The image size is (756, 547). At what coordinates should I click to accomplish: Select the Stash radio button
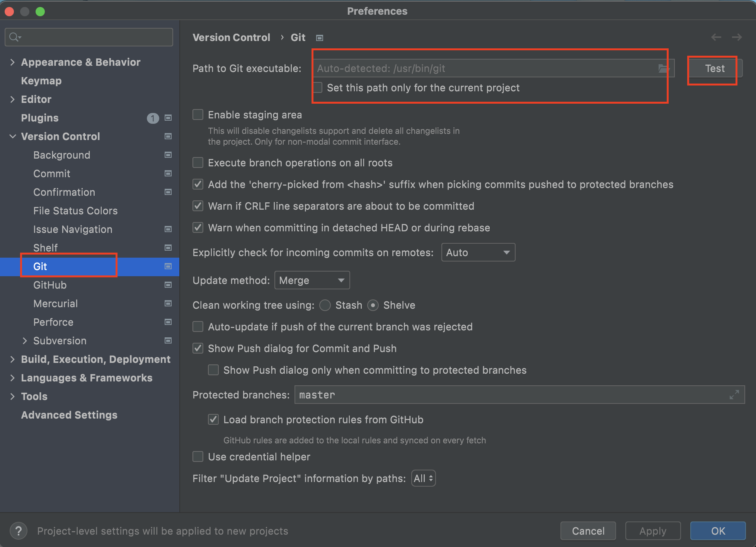tap(325, 305)
